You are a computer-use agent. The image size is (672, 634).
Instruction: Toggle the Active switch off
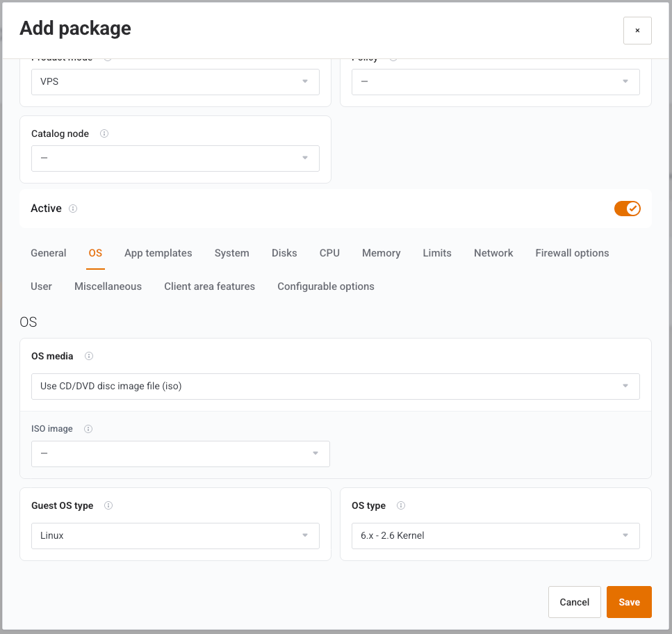point(628,209)
